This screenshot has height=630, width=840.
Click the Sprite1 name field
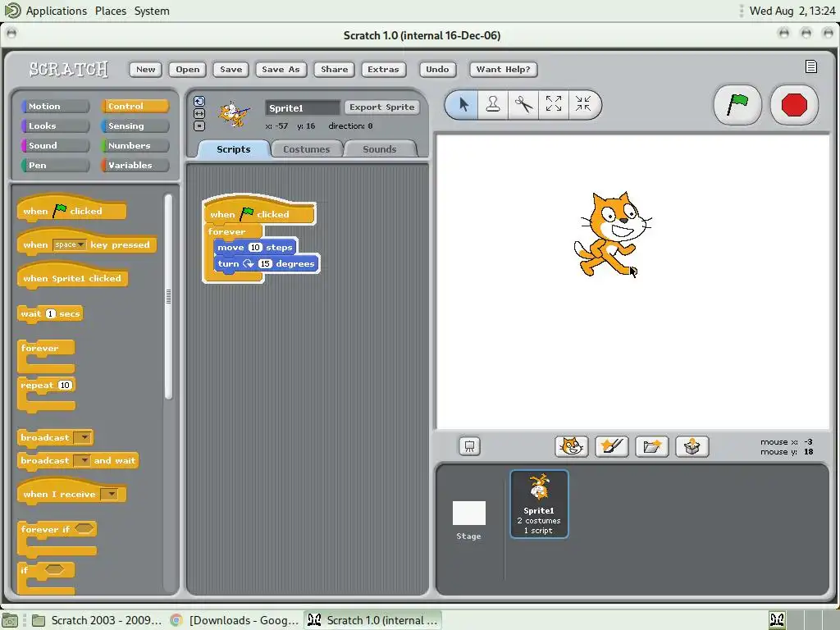click(x=303, y=107)
